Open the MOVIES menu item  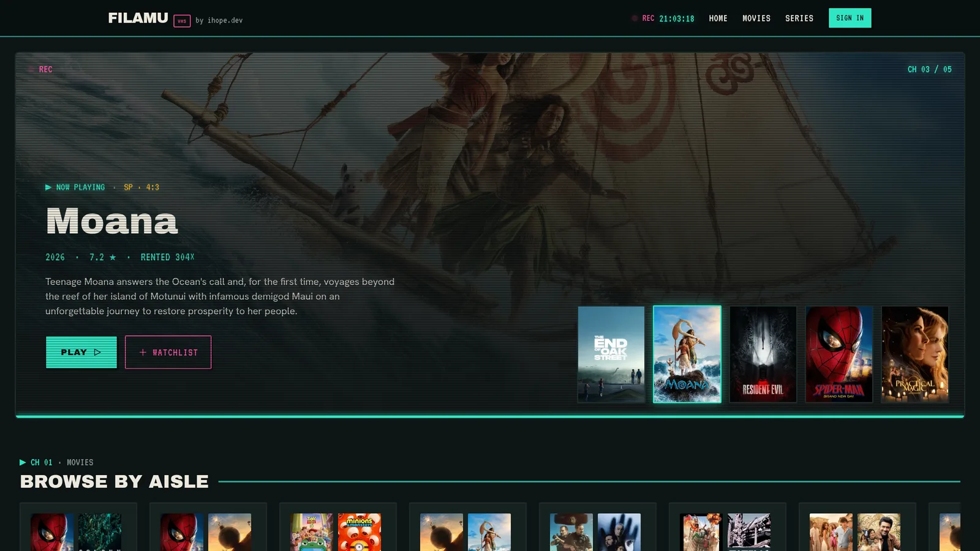(x=756, y=18)
